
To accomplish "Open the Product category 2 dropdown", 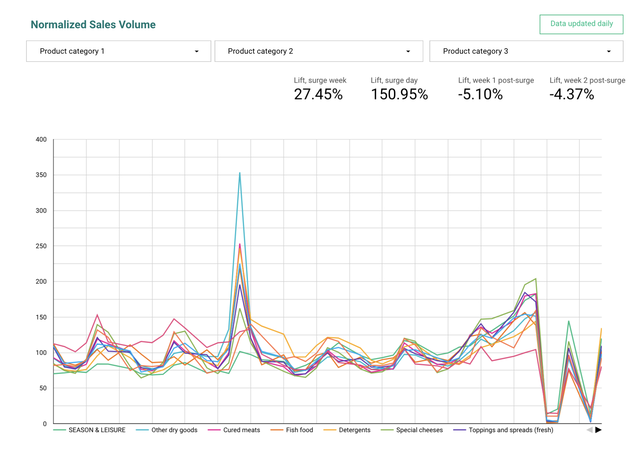I will click(319, 51).
